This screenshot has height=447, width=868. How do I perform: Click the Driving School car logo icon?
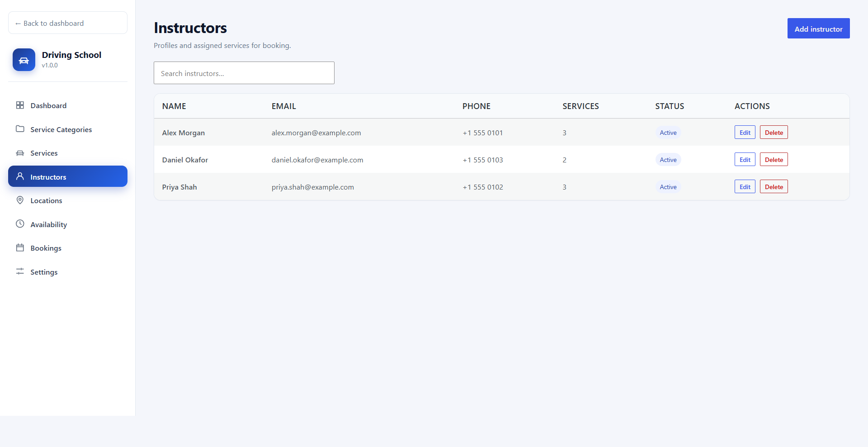pos(24,60)
